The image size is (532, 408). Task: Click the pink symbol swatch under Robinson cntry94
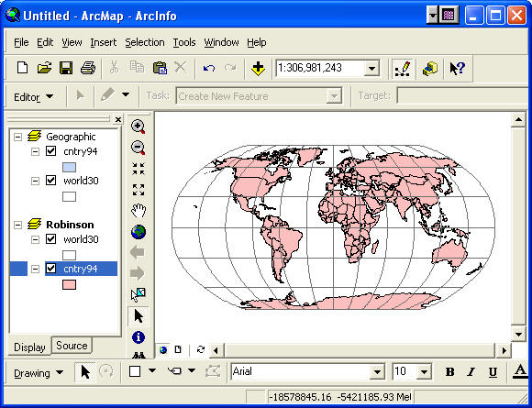coord(69,284)
